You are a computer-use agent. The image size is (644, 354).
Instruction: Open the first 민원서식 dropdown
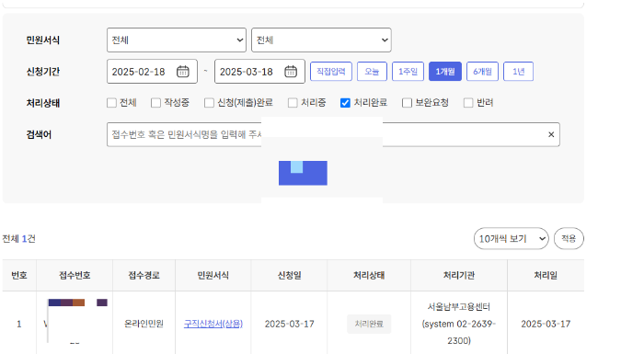(177, 40)
